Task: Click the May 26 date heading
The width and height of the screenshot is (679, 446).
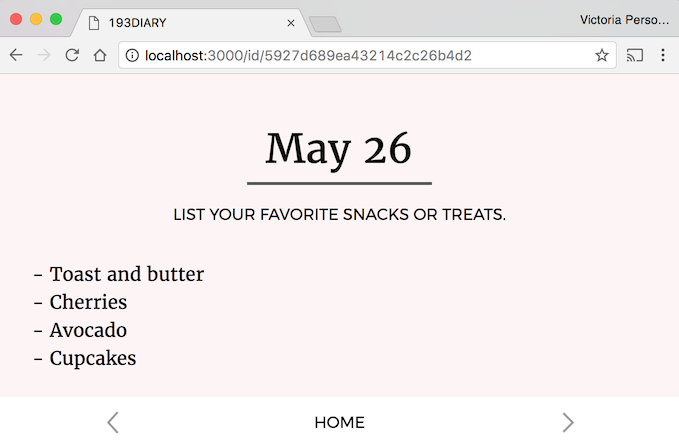Action: pyautogui.click(x=338, y=149)
